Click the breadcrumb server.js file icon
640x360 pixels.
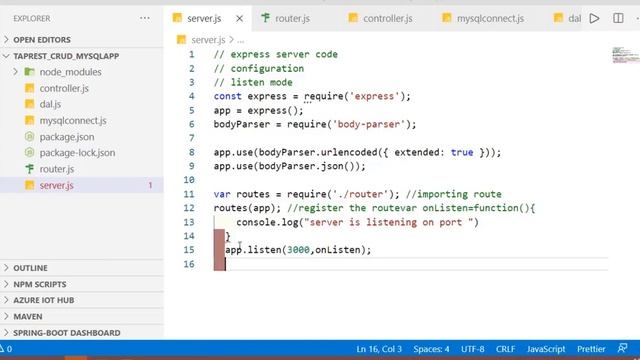pyautogui.click(x=181, y=40)
